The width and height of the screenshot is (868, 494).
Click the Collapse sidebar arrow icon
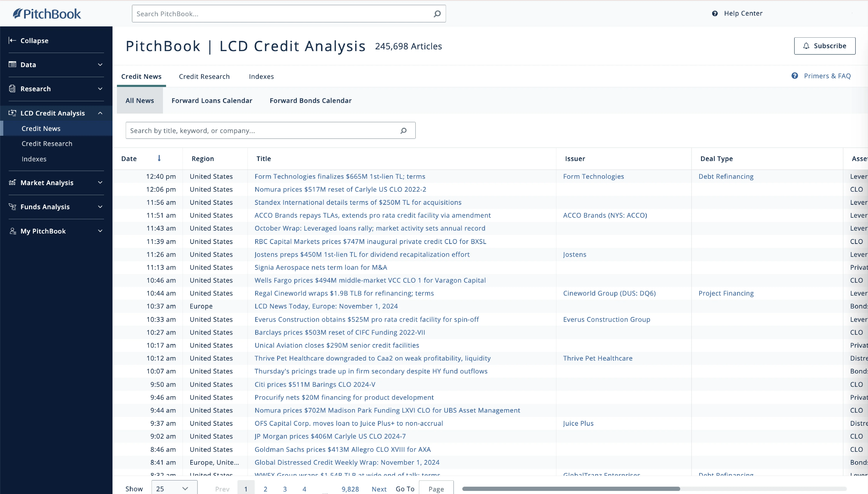point(13,40)
